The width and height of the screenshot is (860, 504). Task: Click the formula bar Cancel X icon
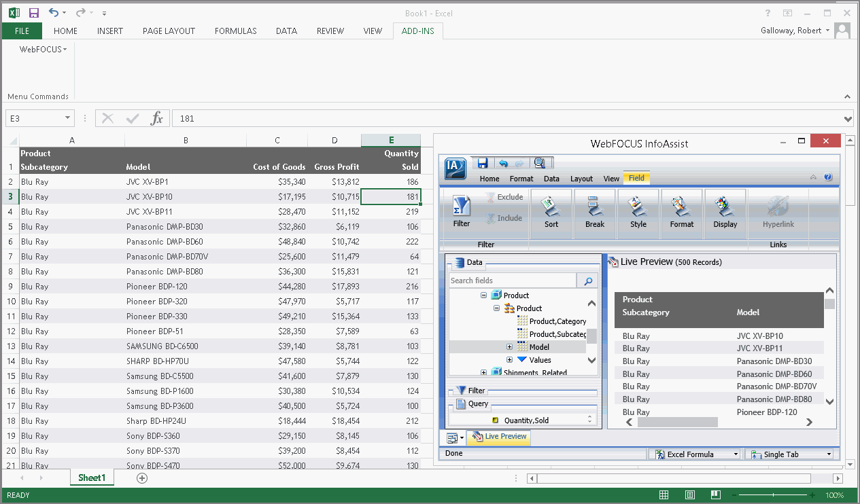pos(107,118)
